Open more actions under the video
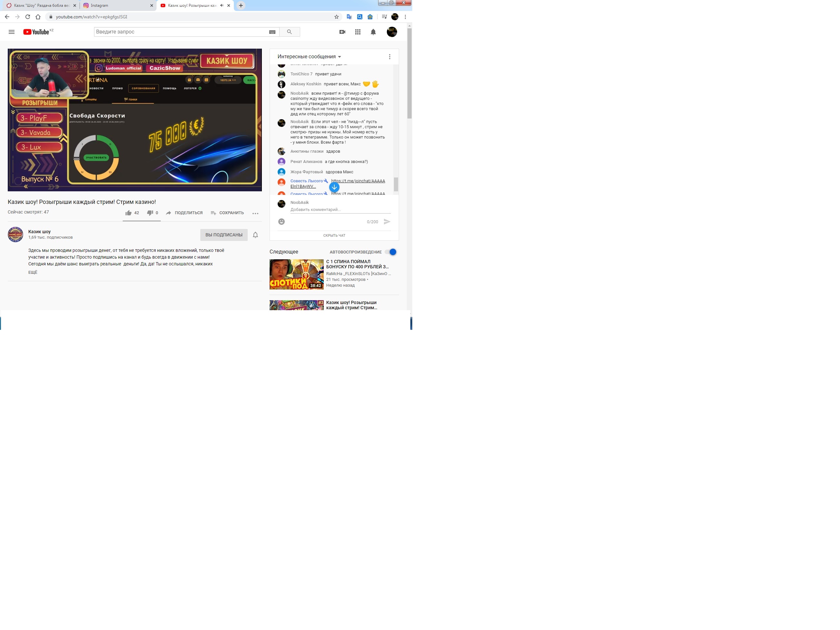The width and height of the screenshot is (840, 630). click(x=255, y=214)
